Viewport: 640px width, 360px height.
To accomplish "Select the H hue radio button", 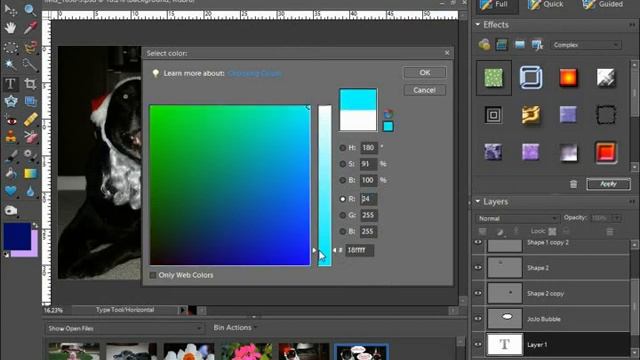I will (x=342, y=148).
